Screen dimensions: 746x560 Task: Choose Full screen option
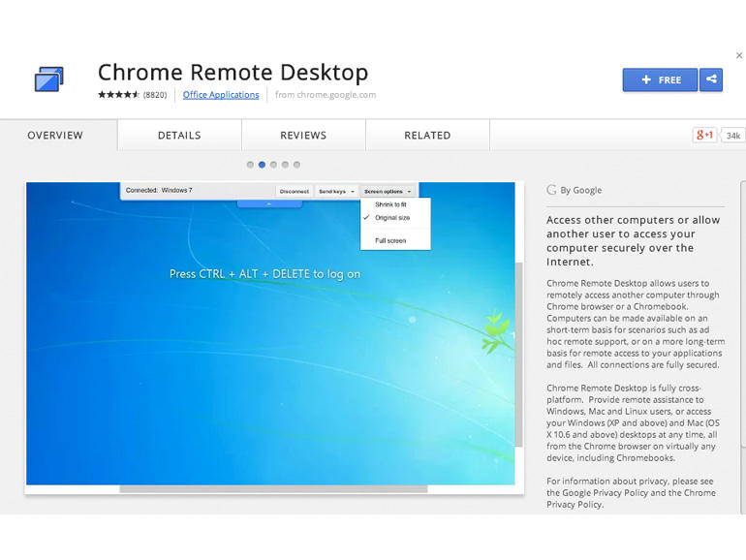click(x=390, y=240)
